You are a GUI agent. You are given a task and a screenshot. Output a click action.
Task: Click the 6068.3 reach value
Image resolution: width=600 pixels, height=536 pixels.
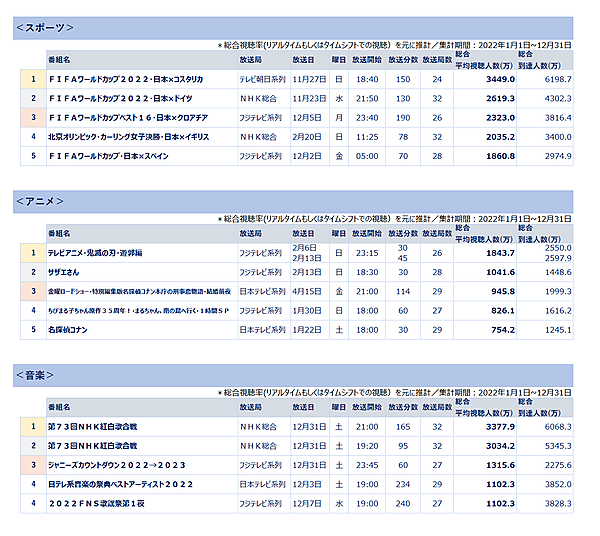(x=558, y=427)
